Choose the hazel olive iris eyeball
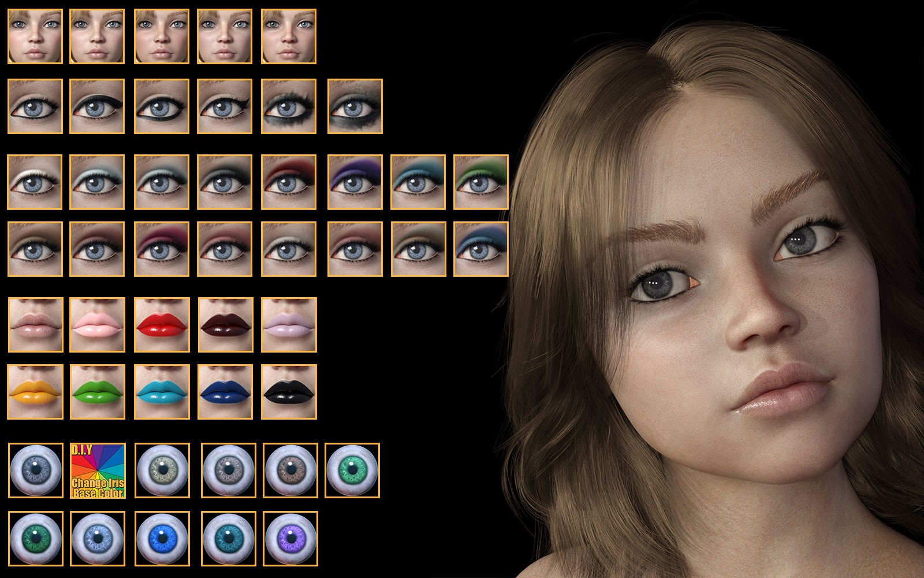Screen dimensions: 924x578 click(x=162, y=470)
